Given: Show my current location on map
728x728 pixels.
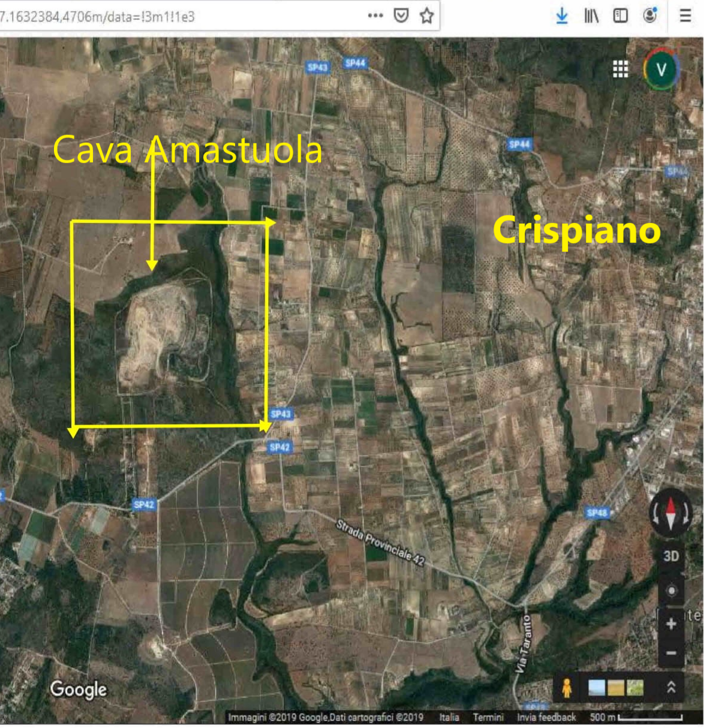Looking at the screenshot, I should 671,591.
